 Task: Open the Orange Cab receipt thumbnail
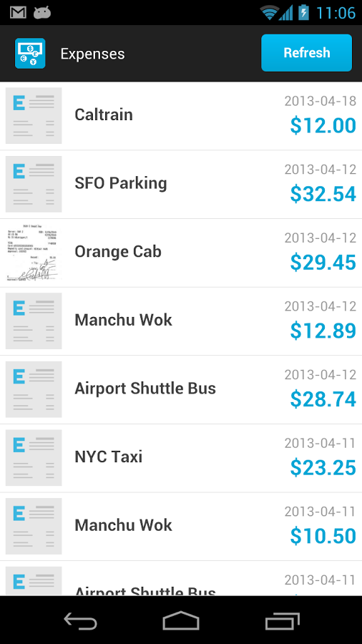[x=34, y=253]
